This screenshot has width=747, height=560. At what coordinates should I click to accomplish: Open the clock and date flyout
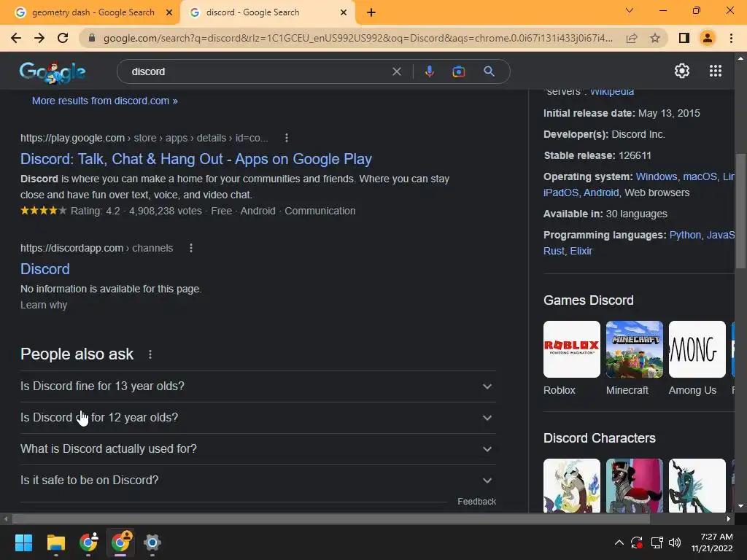tap(712, 542)
